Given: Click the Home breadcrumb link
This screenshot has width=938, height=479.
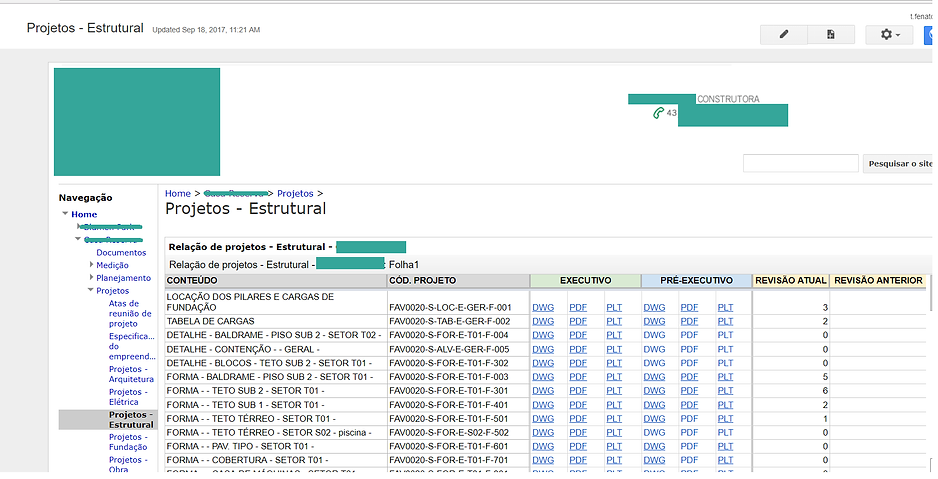Looking at the screenshot, I should coord(178,193).
